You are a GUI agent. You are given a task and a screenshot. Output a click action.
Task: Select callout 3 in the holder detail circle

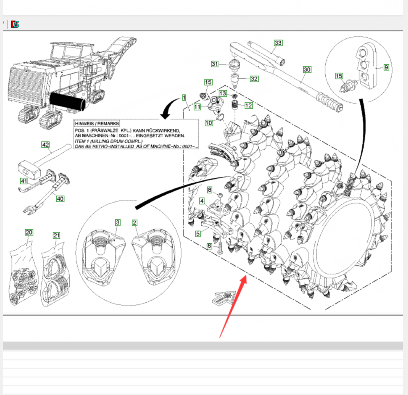point(118,222)
